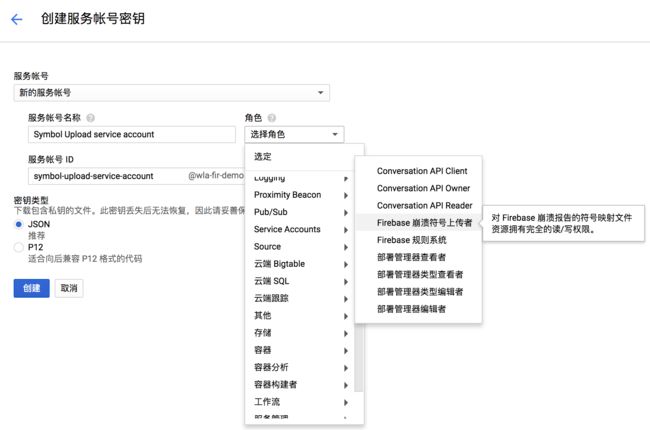Go back using the blue arrow
Viewport: 650px width, 430px height.
point(17,19)
